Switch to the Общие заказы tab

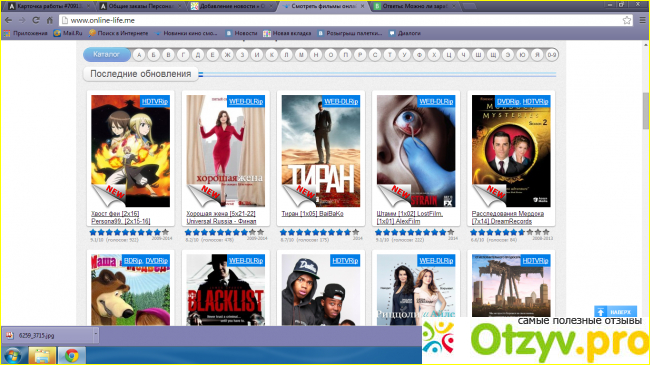coord(140,6)
